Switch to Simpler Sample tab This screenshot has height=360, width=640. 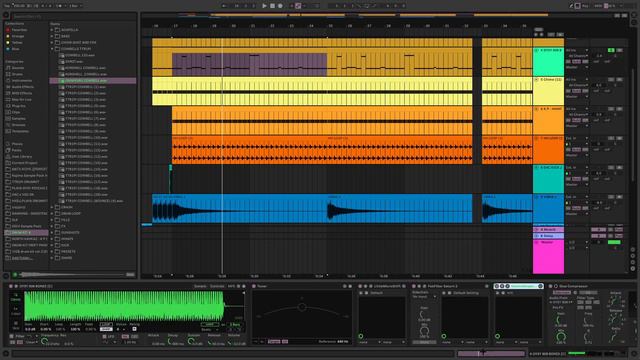200,287
